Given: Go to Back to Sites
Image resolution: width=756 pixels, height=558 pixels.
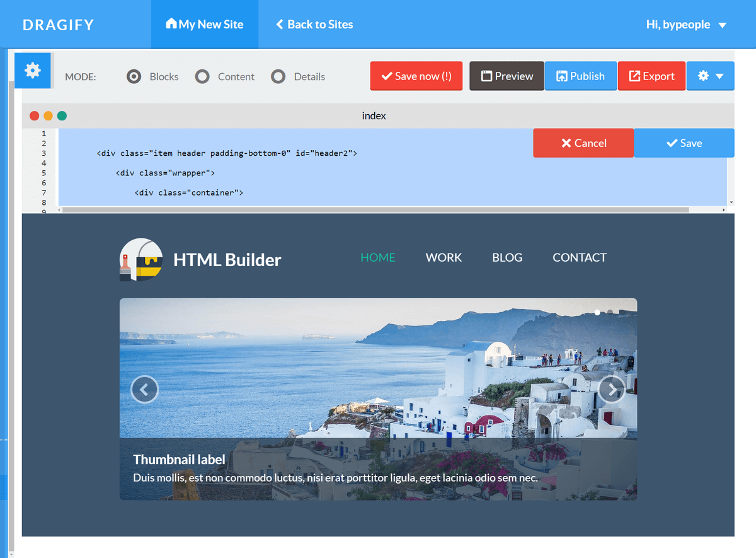Looking at the screenshot, I should pyautogui.click(x=314, y=25).
